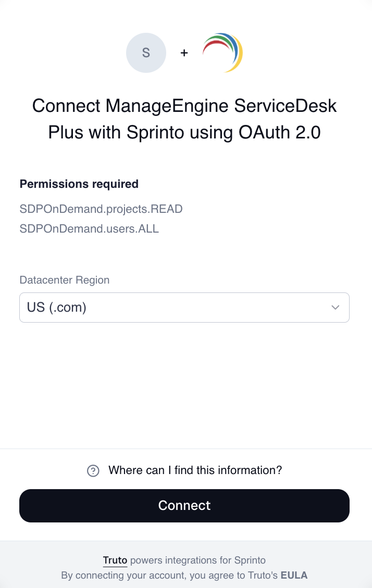
Task: Select the SDPOnDemand.users.ALL permission text
Action: (x=89, y=228)
